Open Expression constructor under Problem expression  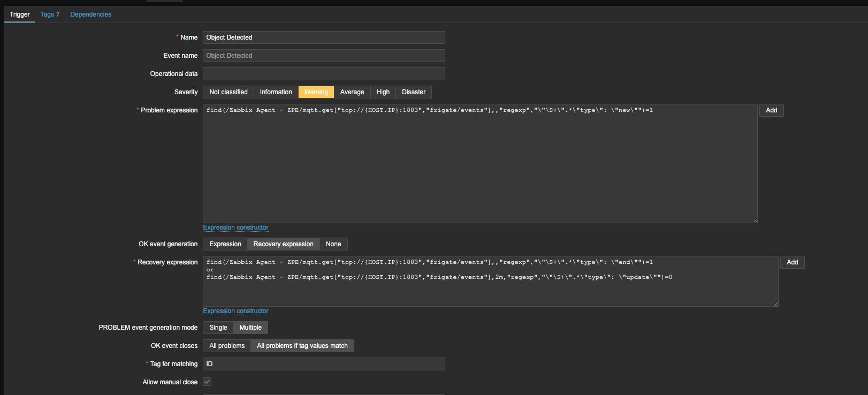(235, 227)
